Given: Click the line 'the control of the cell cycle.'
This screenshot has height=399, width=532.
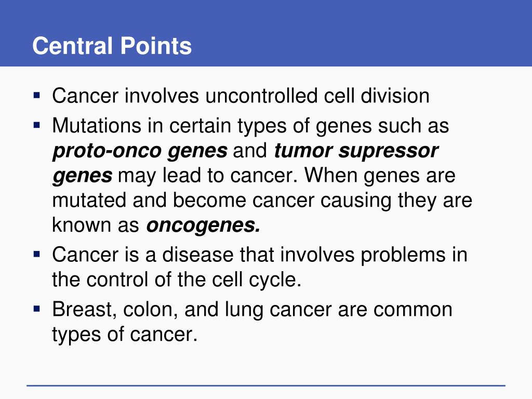Looking at the screenshot, I should point(177,280).
